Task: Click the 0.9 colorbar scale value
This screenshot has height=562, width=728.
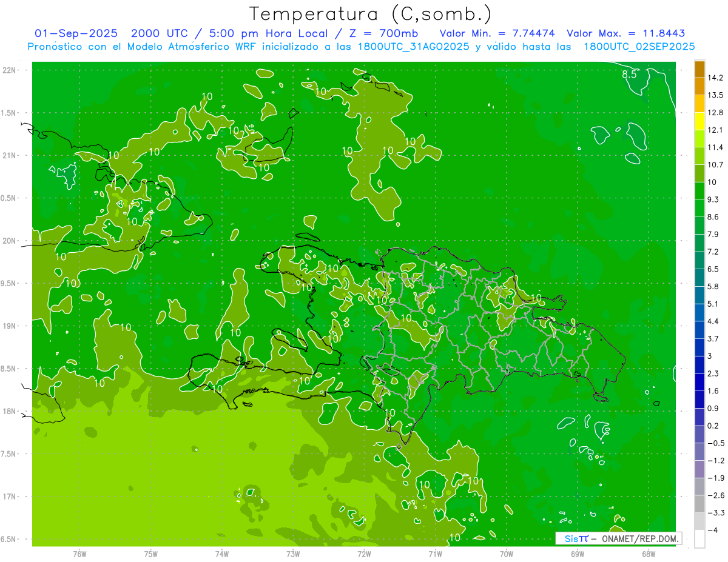Action: point(713,408)
